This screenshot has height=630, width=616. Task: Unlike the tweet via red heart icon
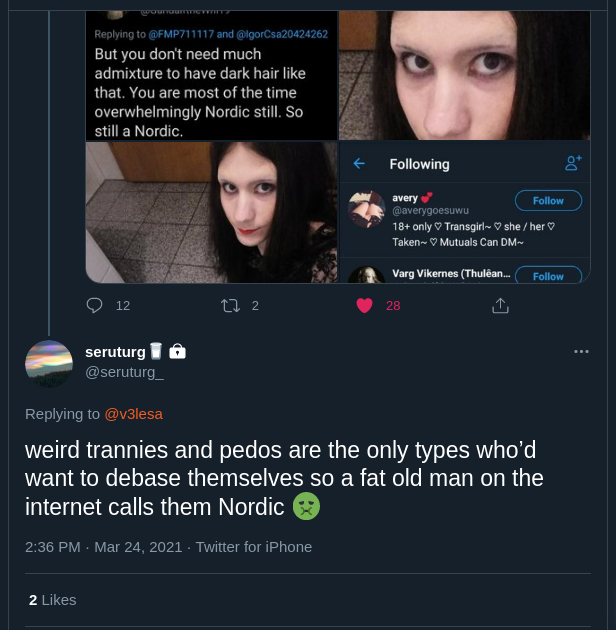[x=364, y=306]
